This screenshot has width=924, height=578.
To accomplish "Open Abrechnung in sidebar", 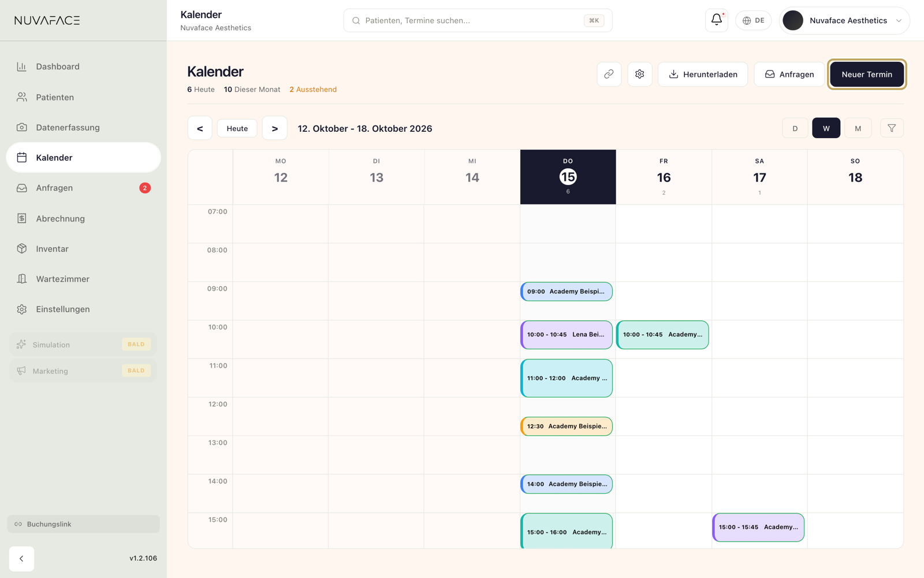I will 83,218.
